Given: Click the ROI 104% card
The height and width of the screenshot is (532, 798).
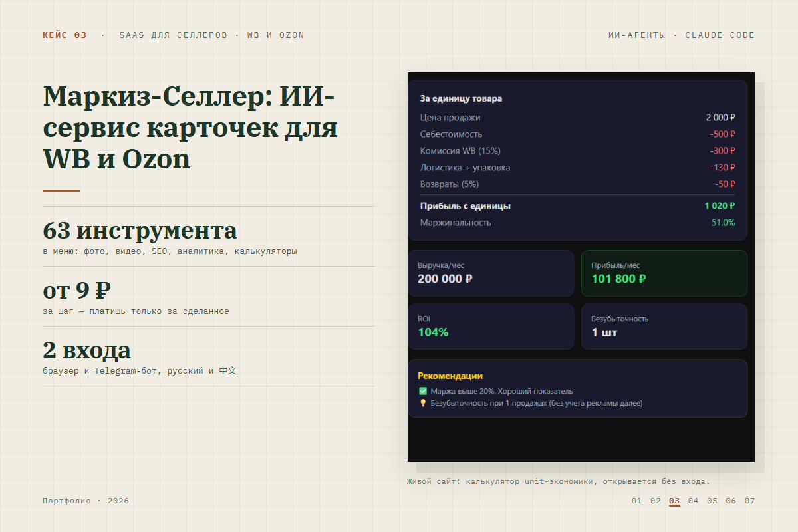Looking at the screenshot, I should [x=491, y=327].
